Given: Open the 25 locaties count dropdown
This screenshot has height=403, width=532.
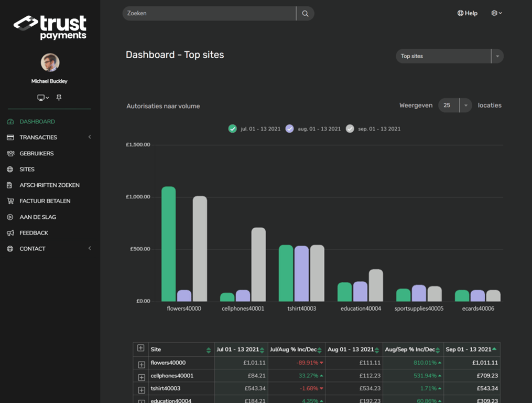Looking at the screenshot, I should click(x=454, y=105).
